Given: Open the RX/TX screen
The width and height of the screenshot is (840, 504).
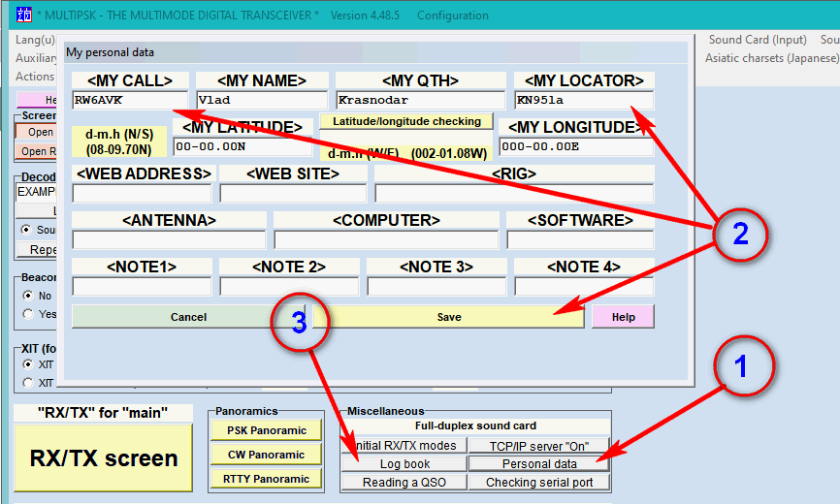Looking at the screenshot, I should pos(104,458).
